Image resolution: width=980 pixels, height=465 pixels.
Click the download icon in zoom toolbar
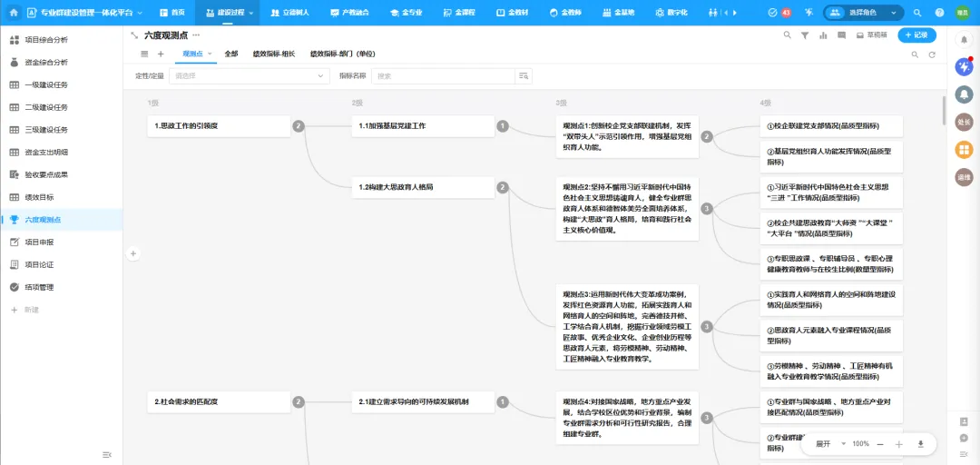pos(921,444)
